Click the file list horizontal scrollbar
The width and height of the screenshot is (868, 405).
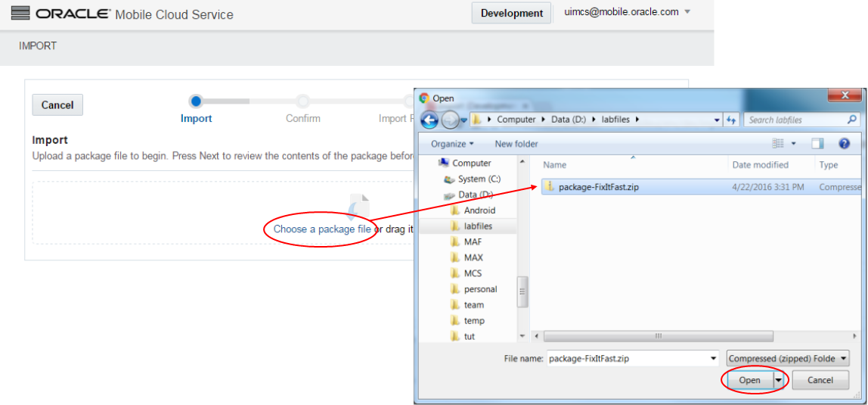coord(658,336)
